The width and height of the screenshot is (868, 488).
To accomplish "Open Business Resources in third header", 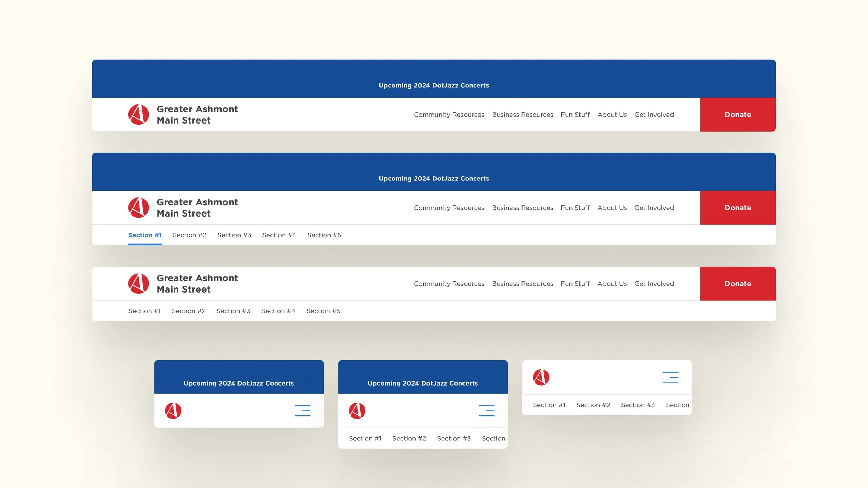I will (x=523, y=284).
